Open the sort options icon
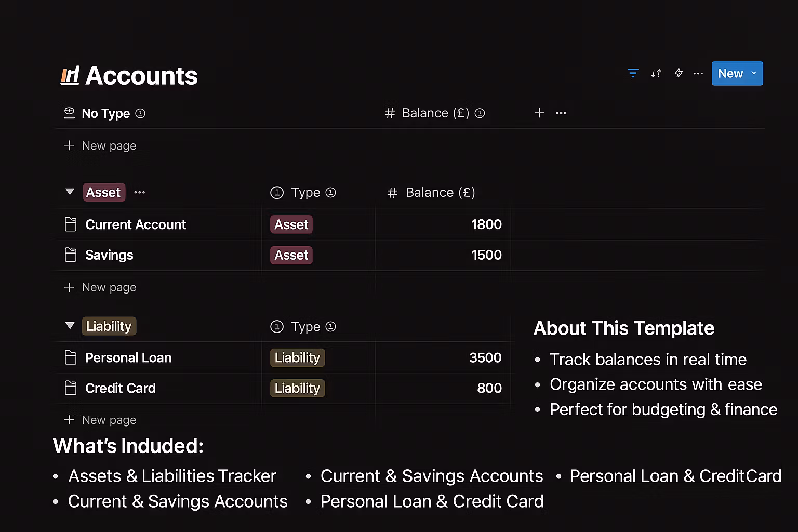This screenshot has width=798, height=532. [x=656, y=73]
